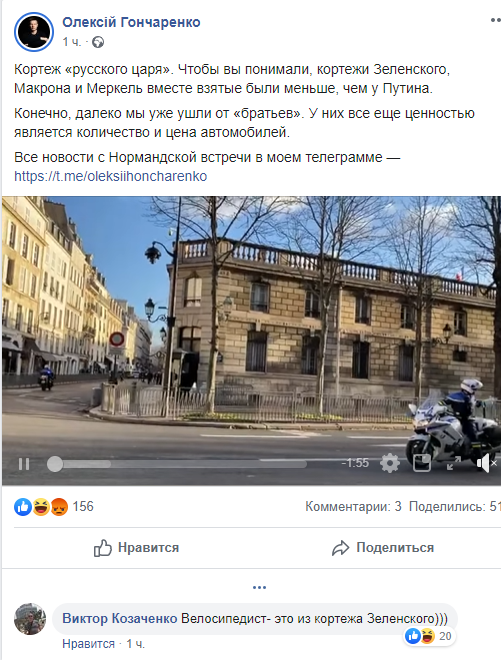This screenshot has height=660, width=501.
Task: Toggle picture-in-picture video mode icon
Action: click(421, 463)
